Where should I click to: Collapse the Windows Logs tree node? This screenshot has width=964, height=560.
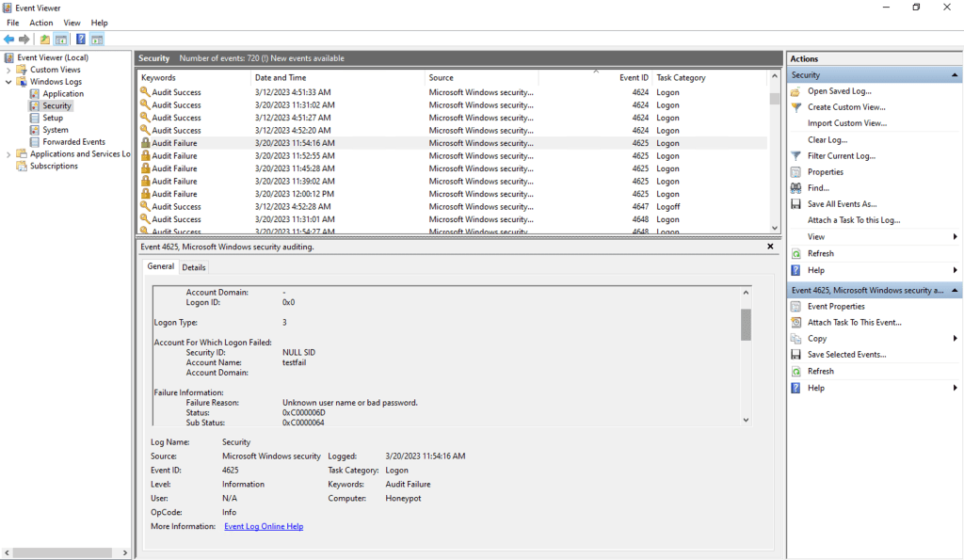point(8,82)
